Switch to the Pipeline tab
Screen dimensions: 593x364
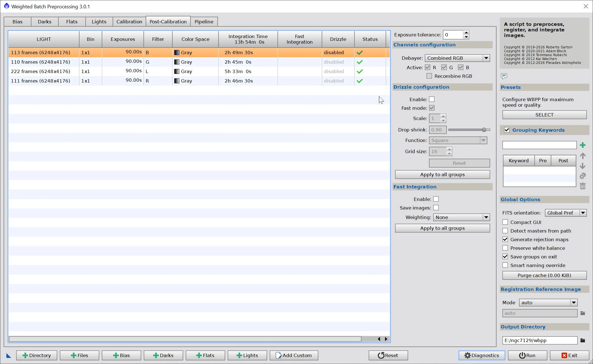(204, 22)
